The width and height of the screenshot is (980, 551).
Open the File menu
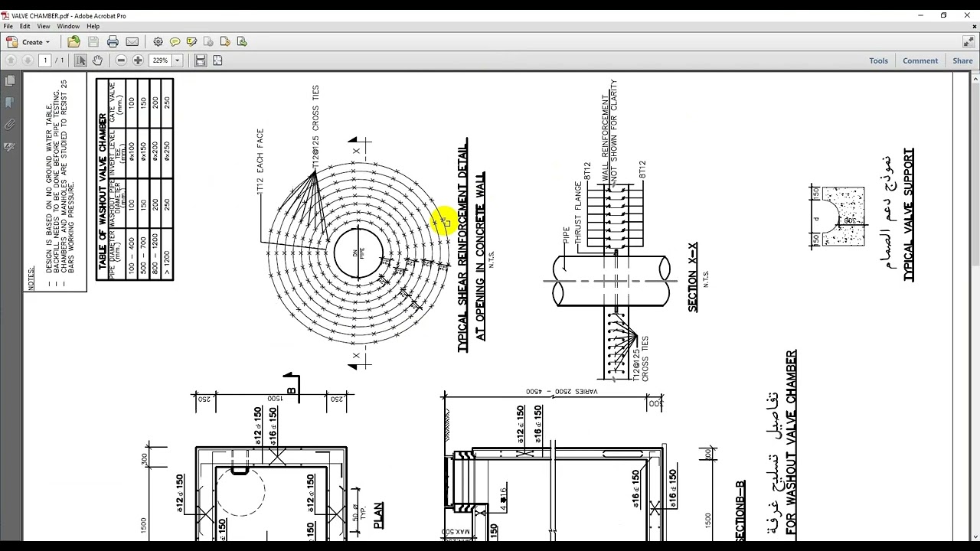tap(8, 26)
